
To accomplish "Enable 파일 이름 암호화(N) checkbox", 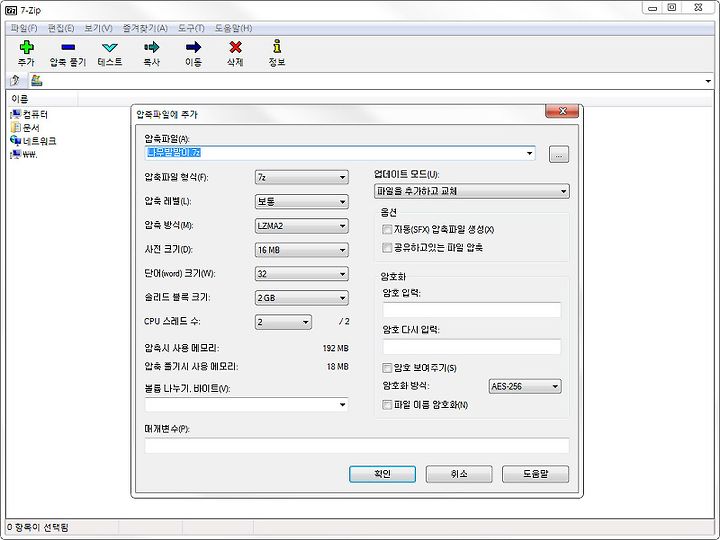I will click(387, 405).
